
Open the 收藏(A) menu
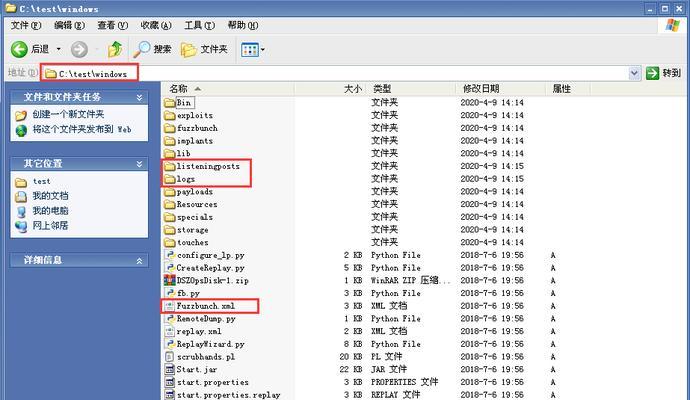tap(156, 26)
